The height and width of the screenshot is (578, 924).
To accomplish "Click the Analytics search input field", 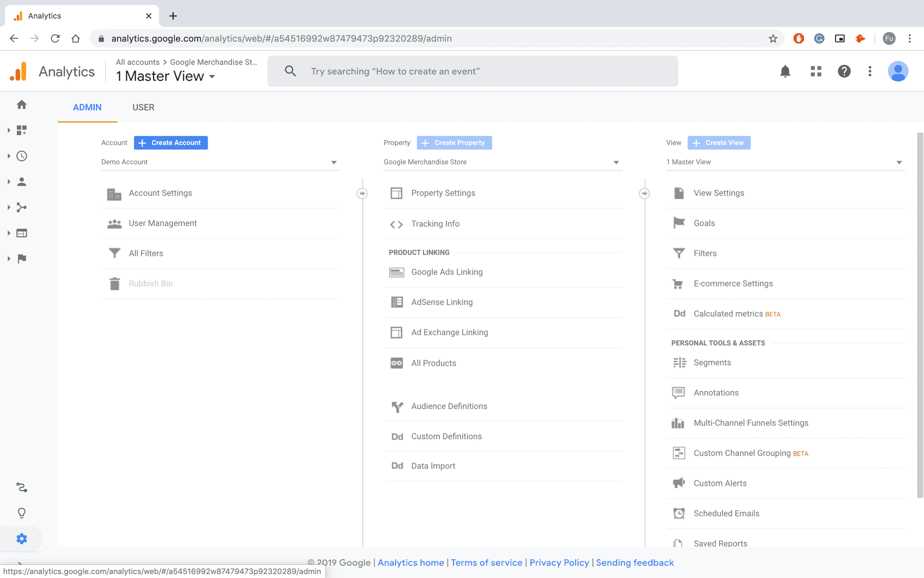I will [472, 71].
